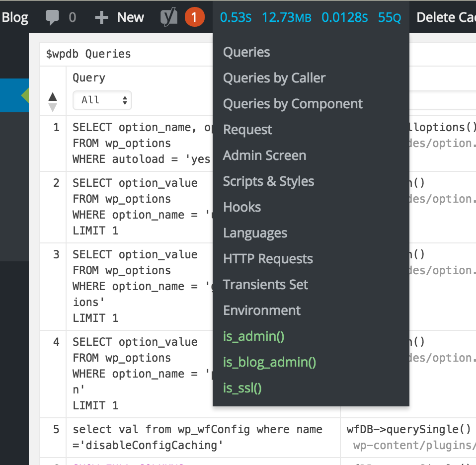Open HTTP Requests entry
This screenshot has width=476, height=465.
[268, 259]
